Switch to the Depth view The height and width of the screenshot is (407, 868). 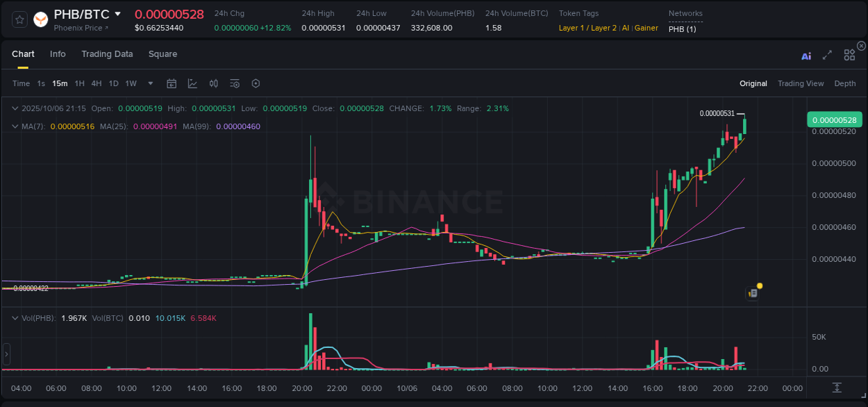pos(845,83)
